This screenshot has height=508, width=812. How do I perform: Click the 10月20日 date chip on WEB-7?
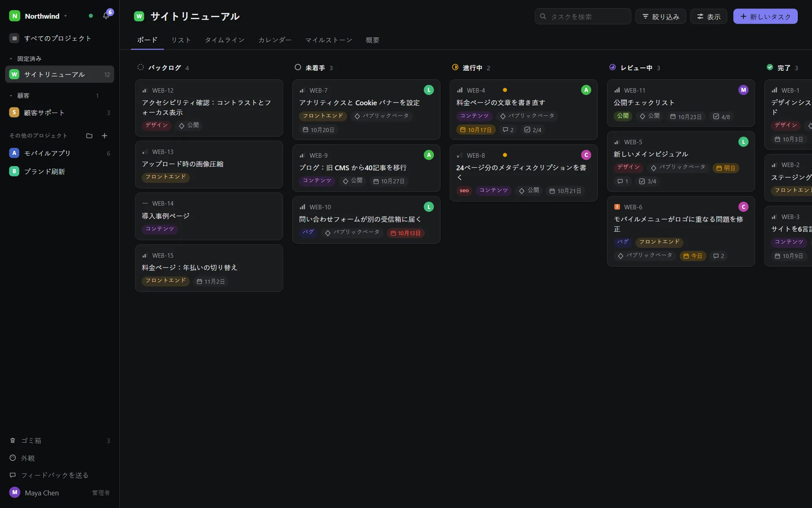pos(319,130)
